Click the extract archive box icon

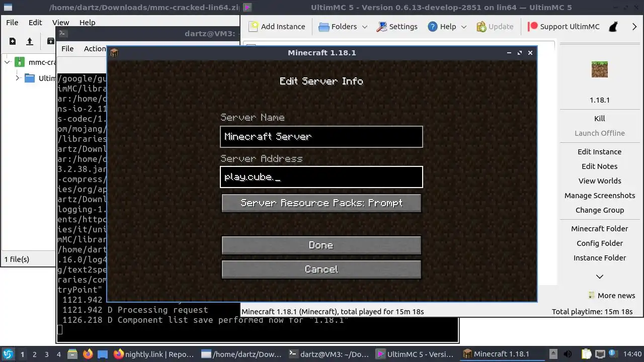[50, 41]
